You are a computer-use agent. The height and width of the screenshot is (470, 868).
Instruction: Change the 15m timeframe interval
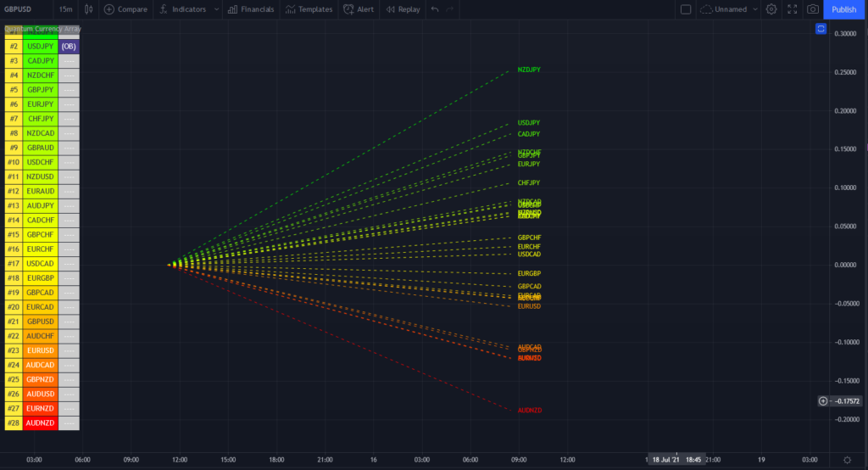(x=66, y=9)
